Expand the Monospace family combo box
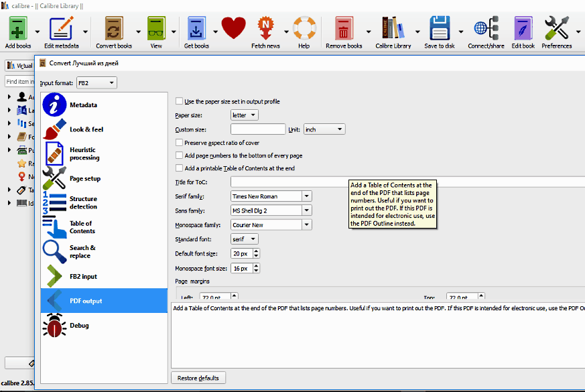The height and width of the screenshot is (392, 585). point(307,225)
